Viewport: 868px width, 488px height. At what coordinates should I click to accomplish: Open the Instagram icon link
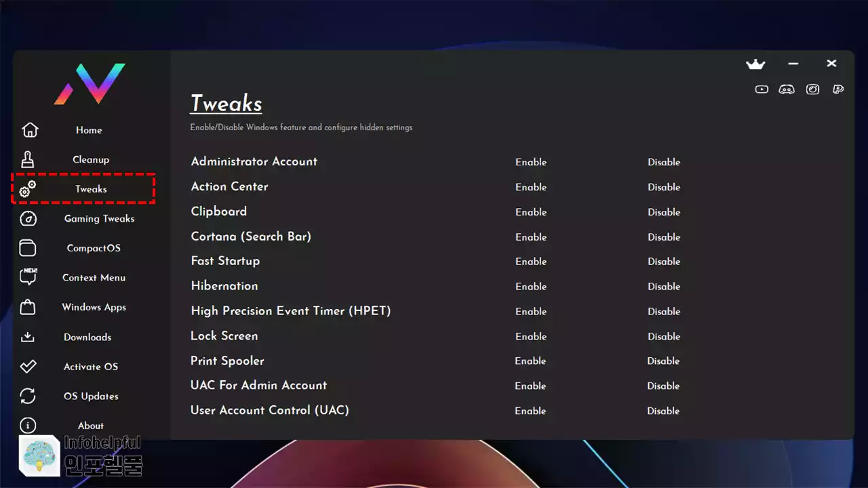tap(812, 89)
